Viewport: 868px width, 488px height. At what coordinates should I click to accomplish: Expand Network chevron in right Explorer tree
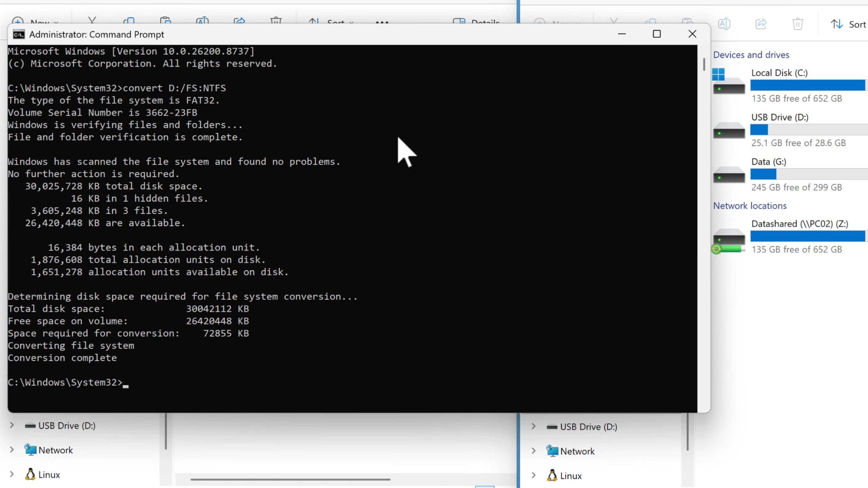pyautogui.click(x=534, y=451)
